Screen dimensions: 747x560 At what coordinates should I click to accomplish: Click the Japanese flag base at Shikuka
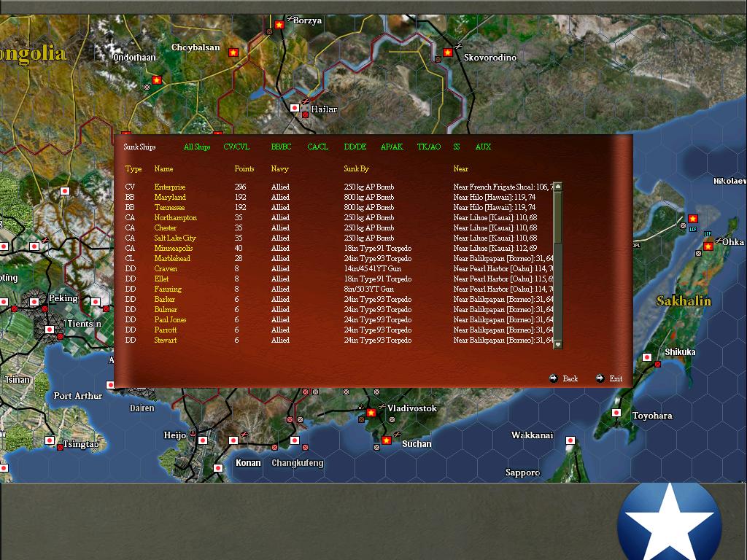click(647, 357)
